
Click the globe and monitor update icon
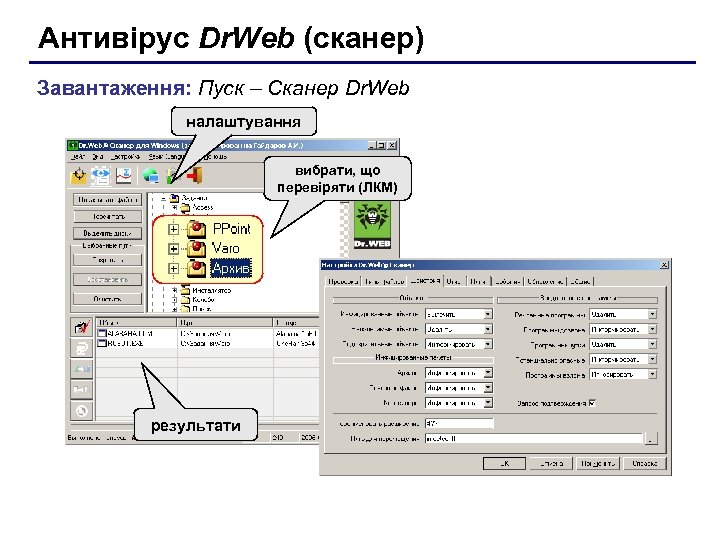[150, 175]
